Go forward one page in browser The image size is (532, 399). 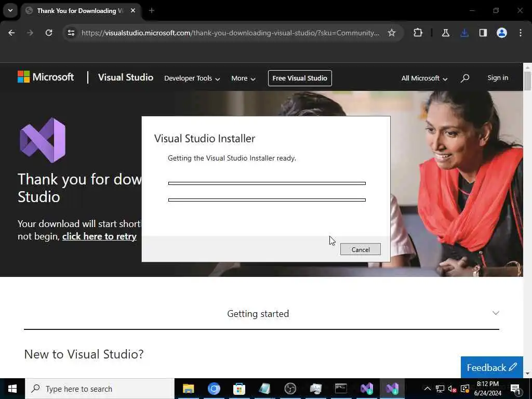point(30,33)
